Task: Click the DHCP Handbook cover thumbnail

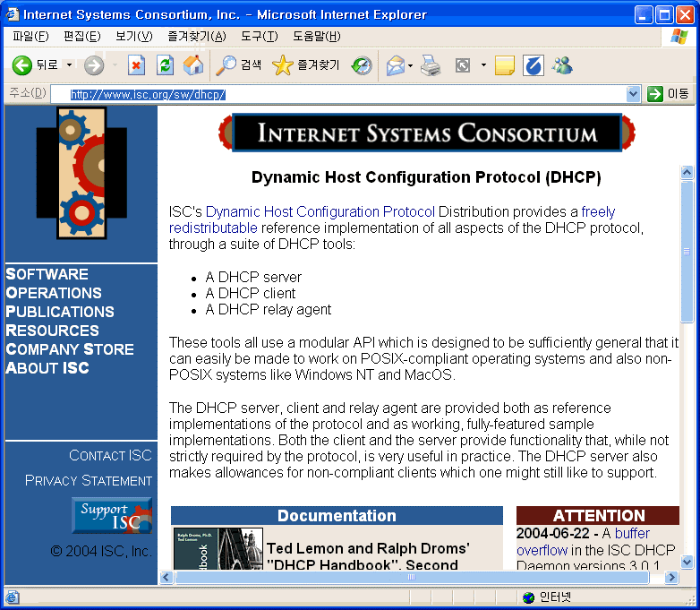Action: [x=218, y=548]
